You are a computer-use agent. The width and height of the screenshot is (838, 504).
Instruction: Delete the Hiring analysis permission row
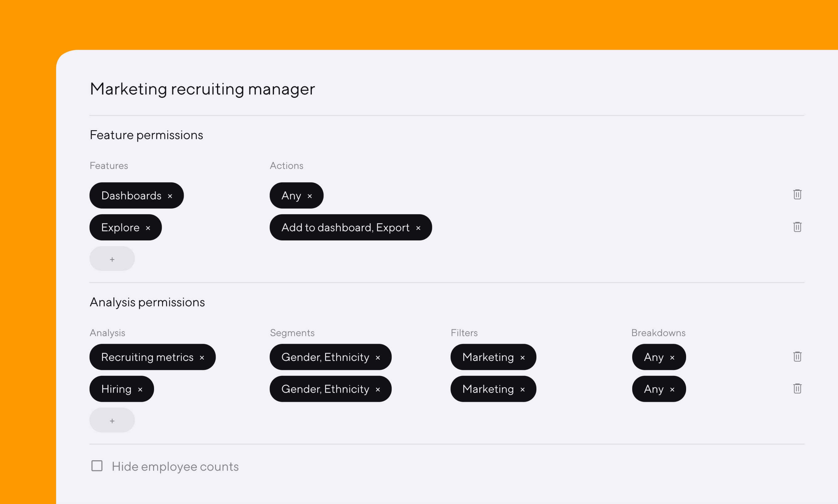[x=797, y=389]
